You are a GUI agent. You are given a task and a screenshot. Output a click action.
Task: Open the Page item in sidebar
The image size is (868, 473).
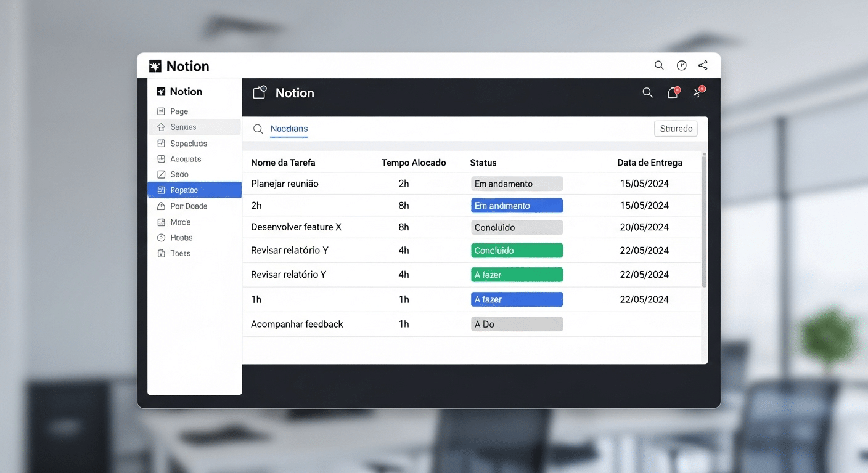[x=179, y=111]
